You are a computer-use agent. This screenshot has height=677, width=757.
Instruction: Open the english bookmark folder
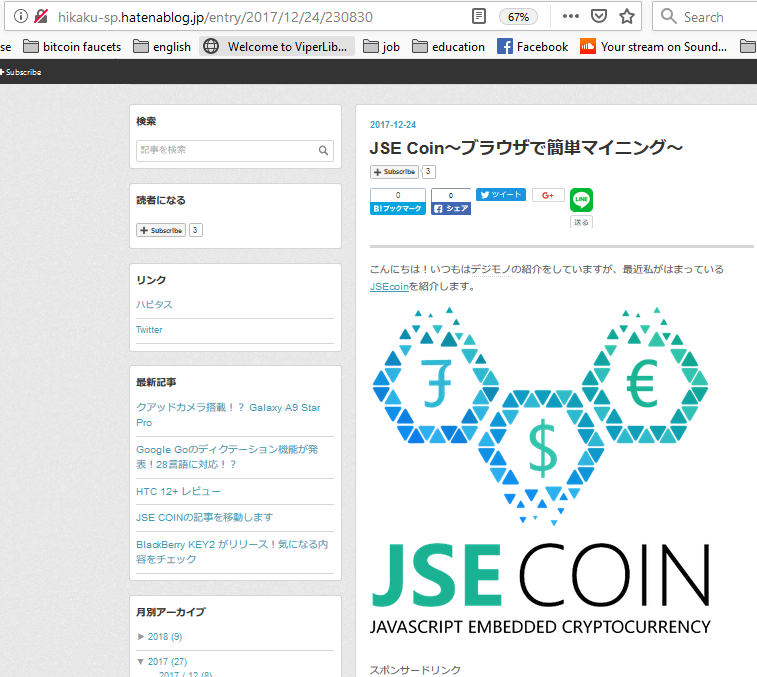coord(162,47)
